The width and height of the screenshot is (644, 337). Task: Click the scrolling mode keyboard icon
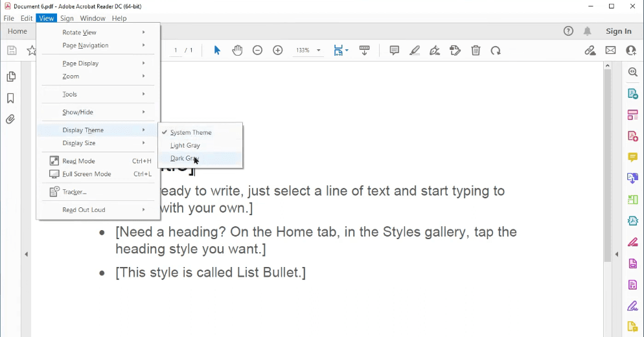coord(364,51)
